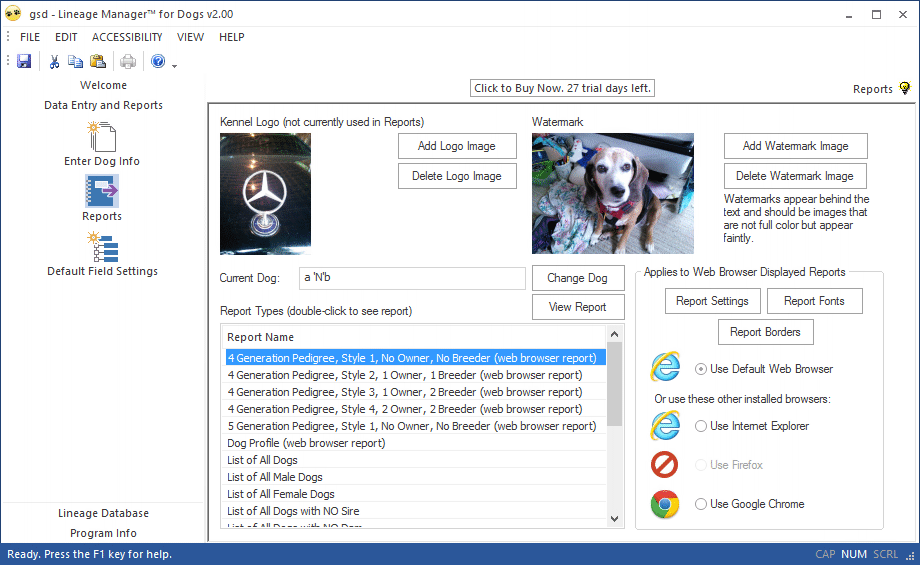Select the List of All Dogs row
This screenshot has height=565, width=920.
tap(415, 460)
